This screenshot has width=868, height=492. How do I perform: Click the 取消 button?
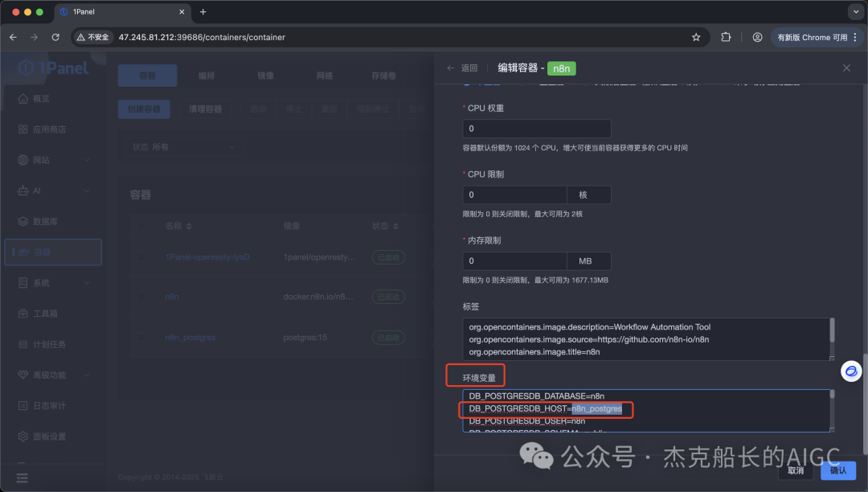point(796,470)
